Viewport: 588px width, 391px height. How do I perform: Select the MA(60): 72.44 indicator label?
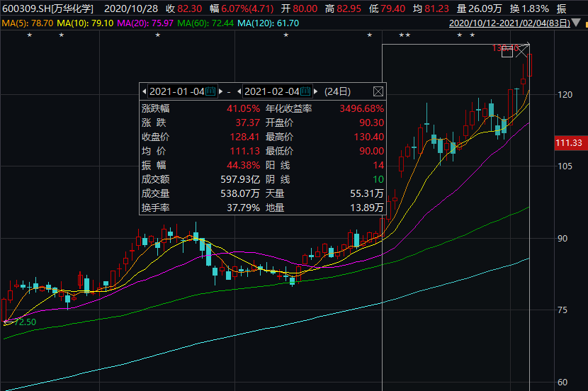coord(205,23)
